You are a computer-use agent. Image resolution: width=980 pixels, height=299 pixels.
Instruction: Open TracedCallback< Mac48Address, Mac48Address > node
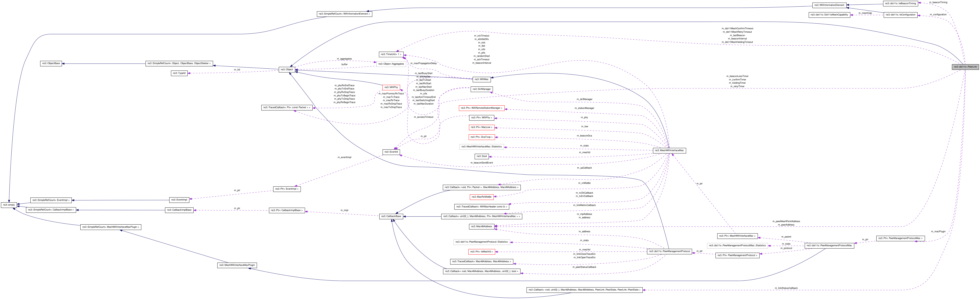click(481, 262)
